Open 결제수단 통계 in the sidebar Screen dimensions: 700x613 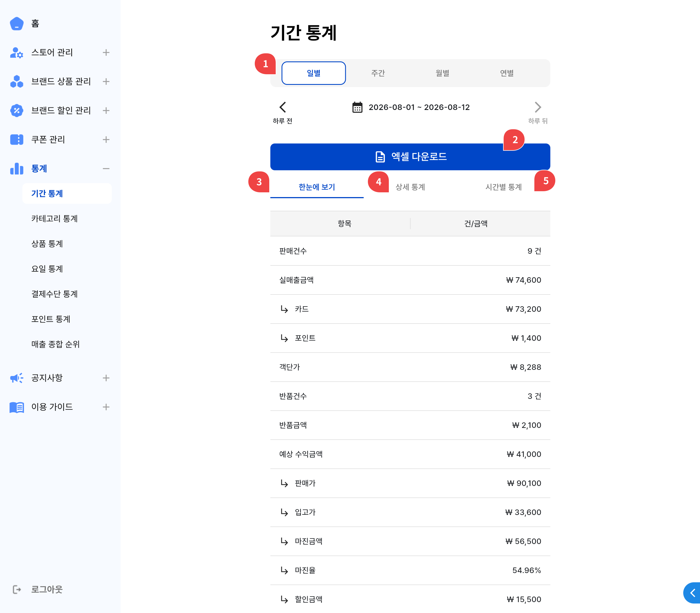click(x=54, y=294)
